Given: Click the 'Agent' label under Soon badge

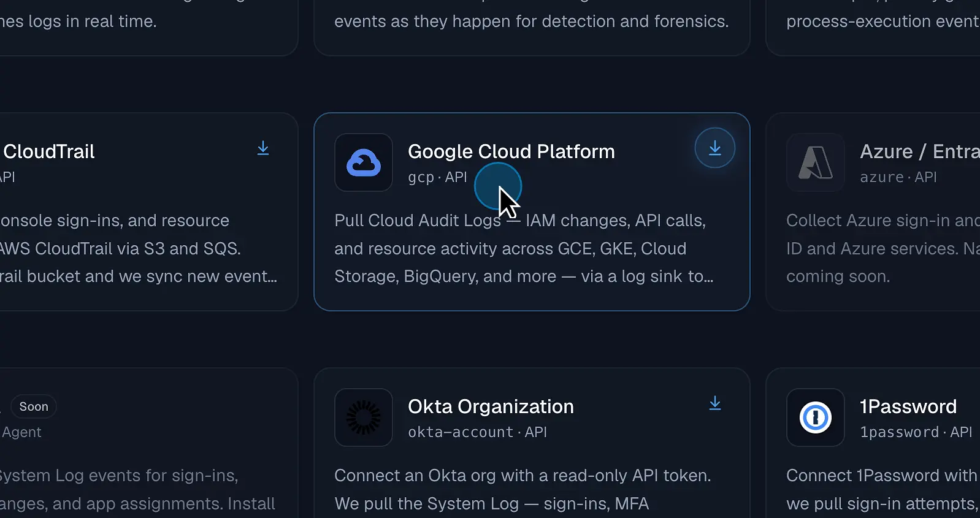Looking at the screenshot, I should coord(21,432).
